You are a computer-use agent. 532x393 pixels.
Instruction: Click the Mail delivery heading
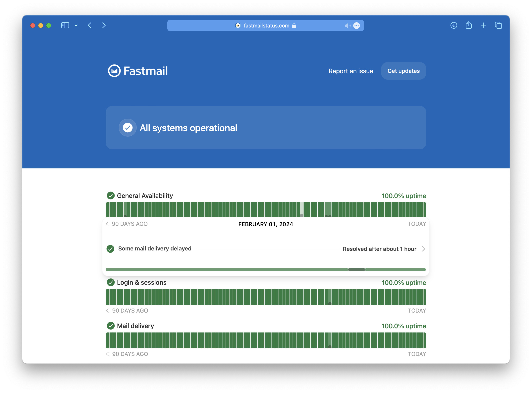(x=135, y=326)
